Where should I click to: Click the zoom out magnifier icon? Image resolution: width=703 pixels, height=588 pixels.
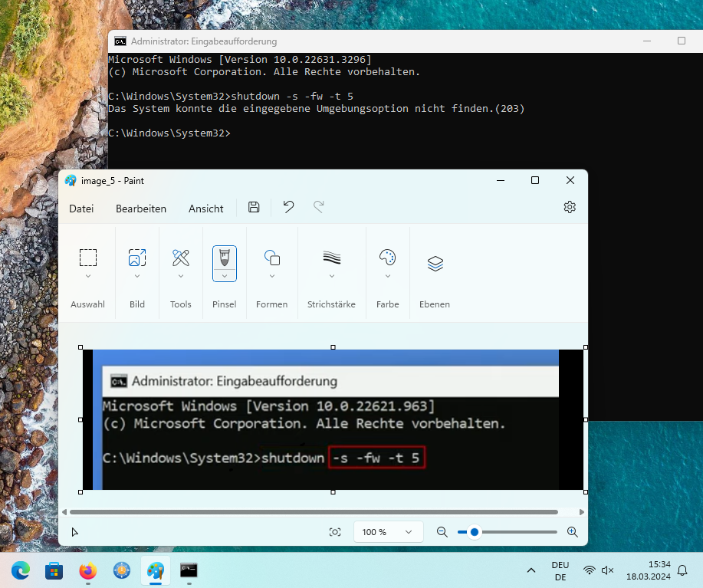coord(442,532)
